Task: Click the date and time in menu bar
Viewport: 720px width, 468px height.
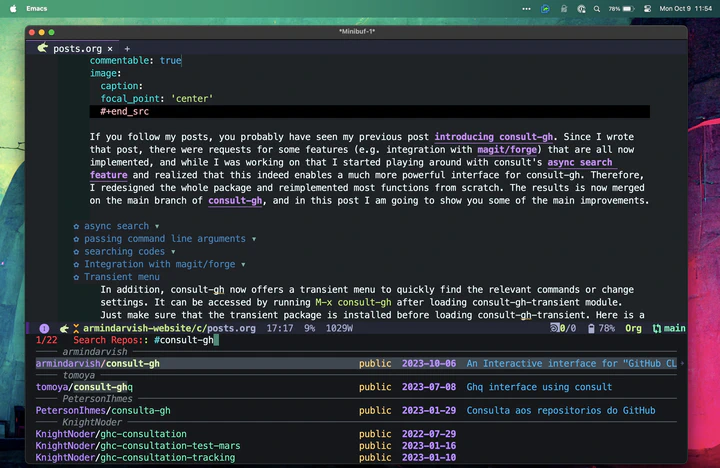Action: click(x=686, y=8)
